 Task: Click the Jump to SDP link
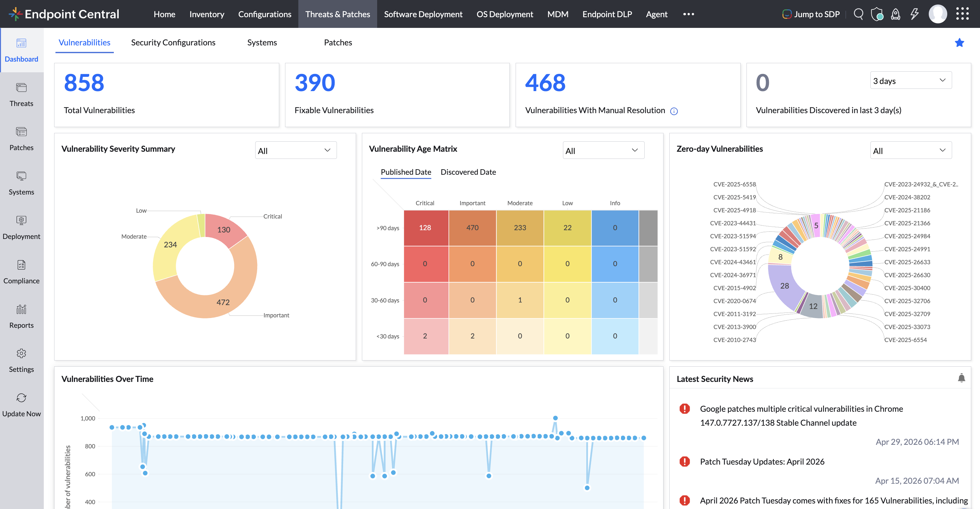(811, 14)
